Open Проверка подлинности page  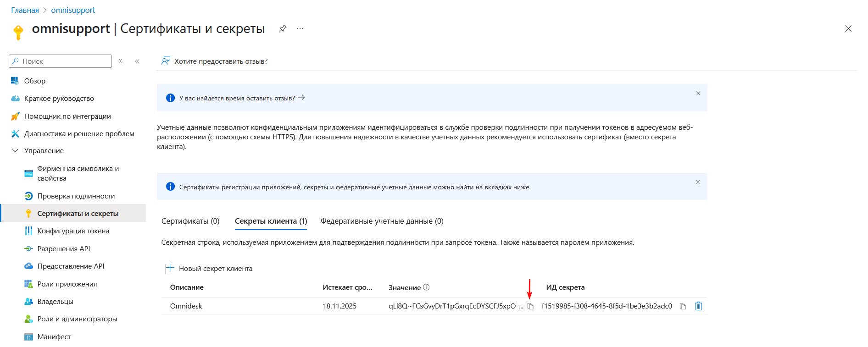click(76, 196)
